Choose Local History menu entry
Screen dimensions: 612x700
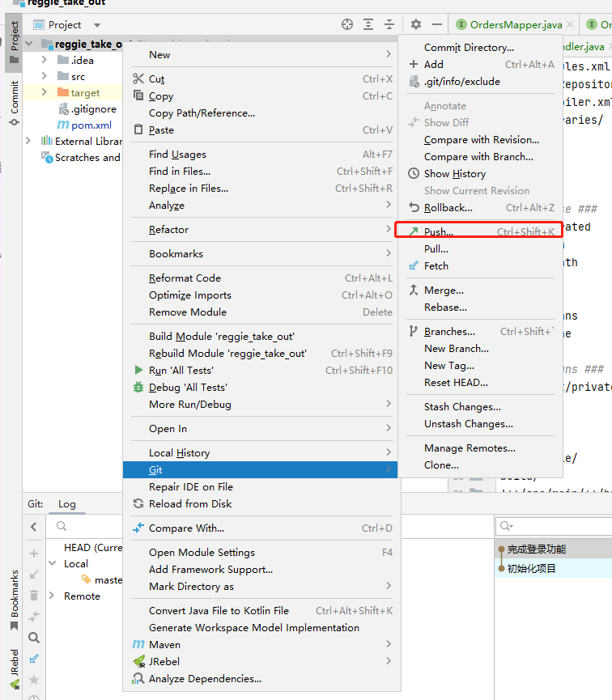(261, 452)
